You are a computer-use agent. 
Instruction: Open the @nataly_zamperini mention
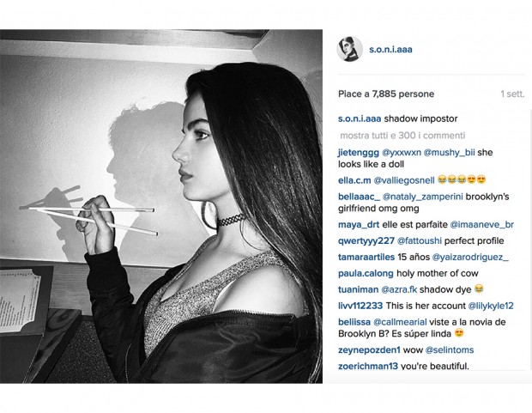pos(423,197)
